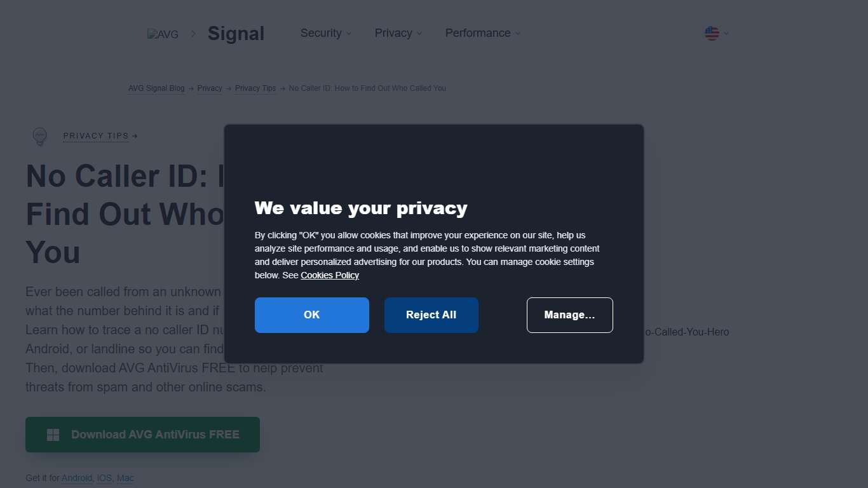Open the Signal blog home link

coord(236,34)
